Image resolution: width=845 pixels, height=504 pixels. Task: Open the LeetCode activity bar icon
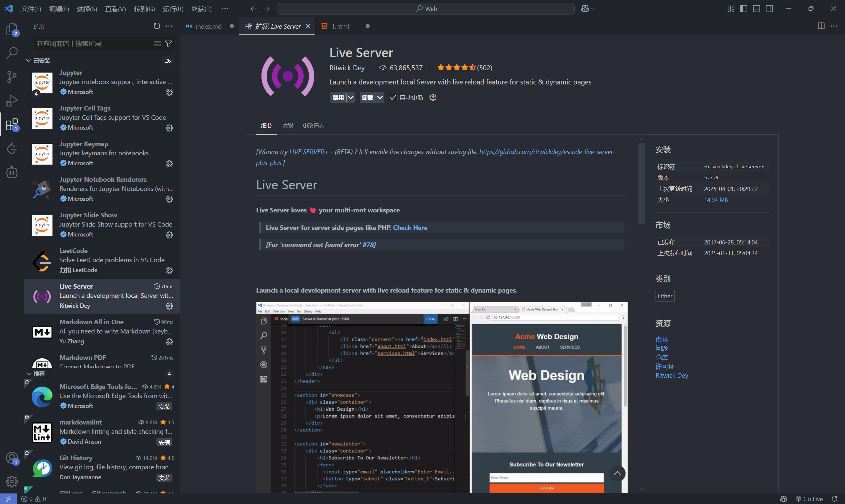(12, 148)
